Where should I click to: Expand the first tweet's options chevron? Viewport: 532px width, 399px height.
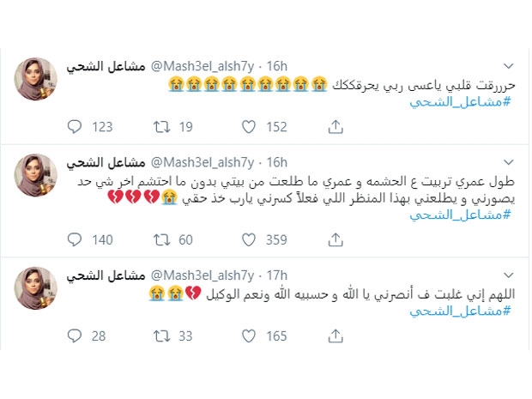tap(507, 66)
